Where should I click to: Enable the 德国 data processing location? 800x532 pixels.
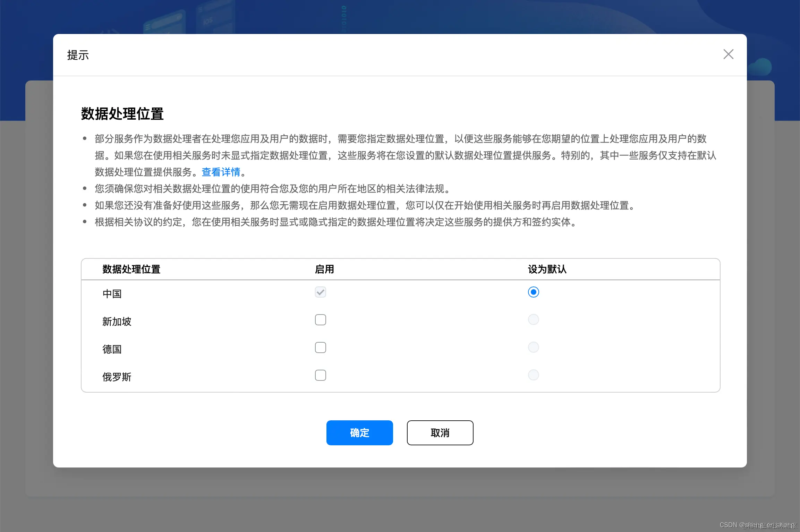coord(320,347)
